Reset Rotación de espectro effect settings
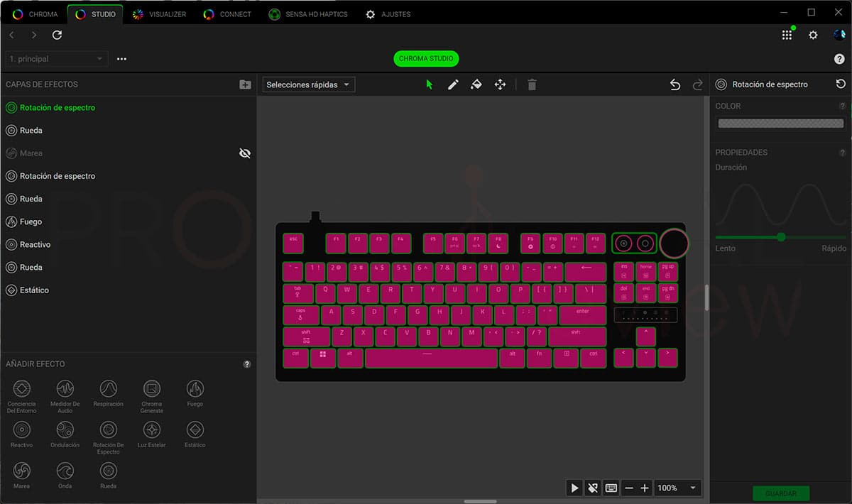This screenshot has height=504, width=852. tap(841, 84)
